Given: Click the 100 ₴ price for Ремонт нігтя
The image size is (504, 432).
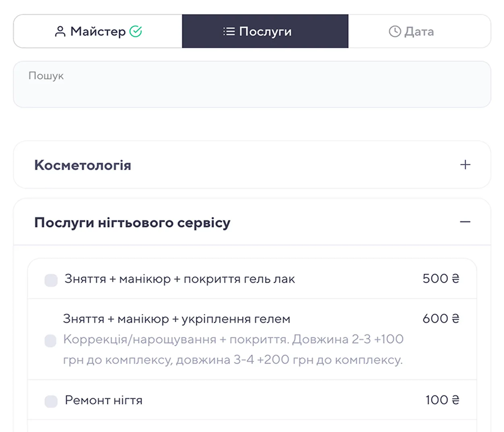Looking at the screenshot, I should (442, 400).
